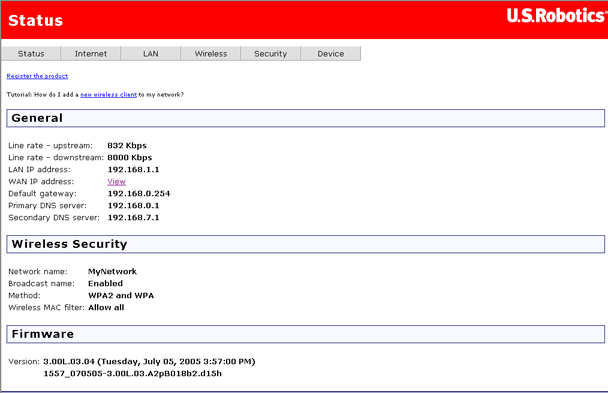Open the new wireless client tutorial link

pyautogui.click(x=109, y=95)
